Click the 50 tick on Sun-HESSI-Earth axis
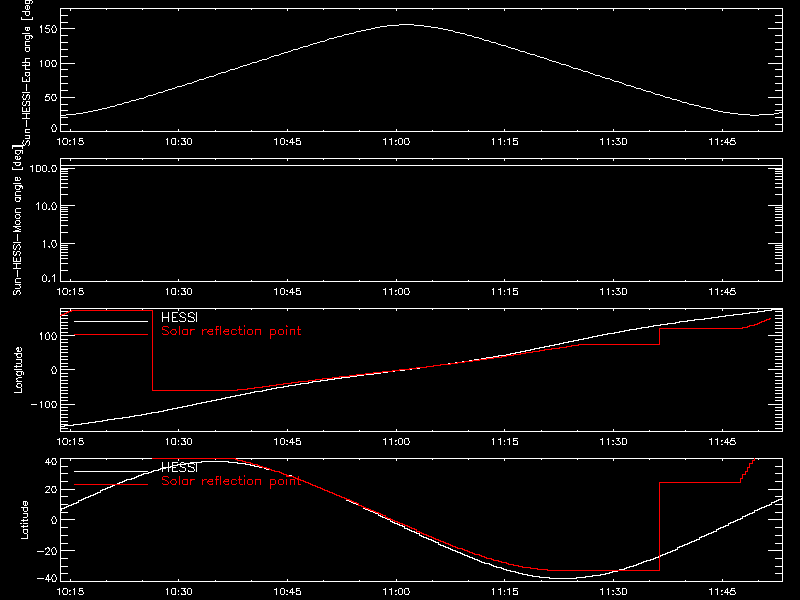The image size is (800, 600). 51,97
